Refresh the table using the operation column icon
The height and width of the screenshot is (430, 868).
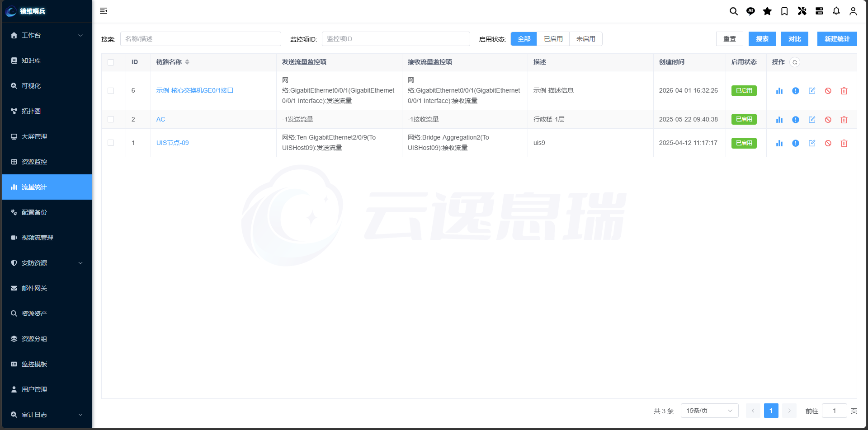[795, 62]
